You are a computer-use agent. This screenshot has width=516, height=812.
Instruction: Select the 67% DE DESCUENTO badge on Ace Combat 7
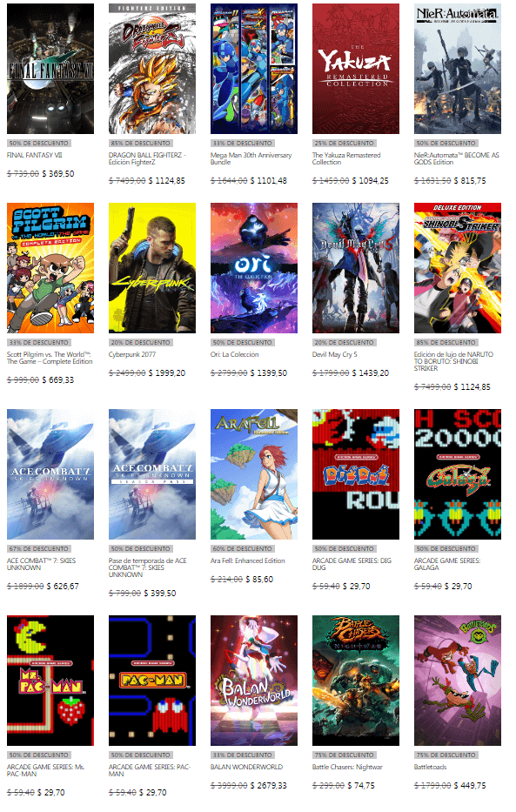39,549
